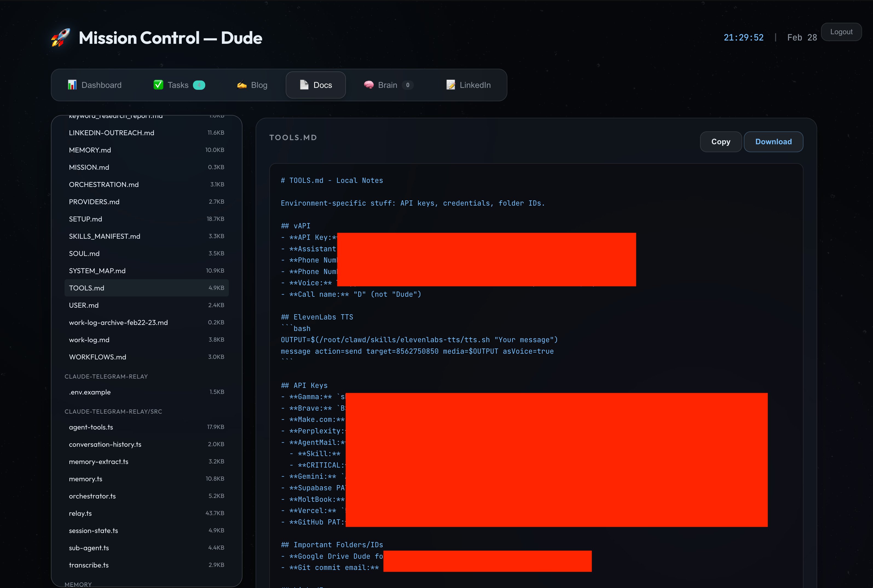This screenshot has width=873, height=588.
Task: Click the Dashboard bar chart icon
Action: point(72,85)
